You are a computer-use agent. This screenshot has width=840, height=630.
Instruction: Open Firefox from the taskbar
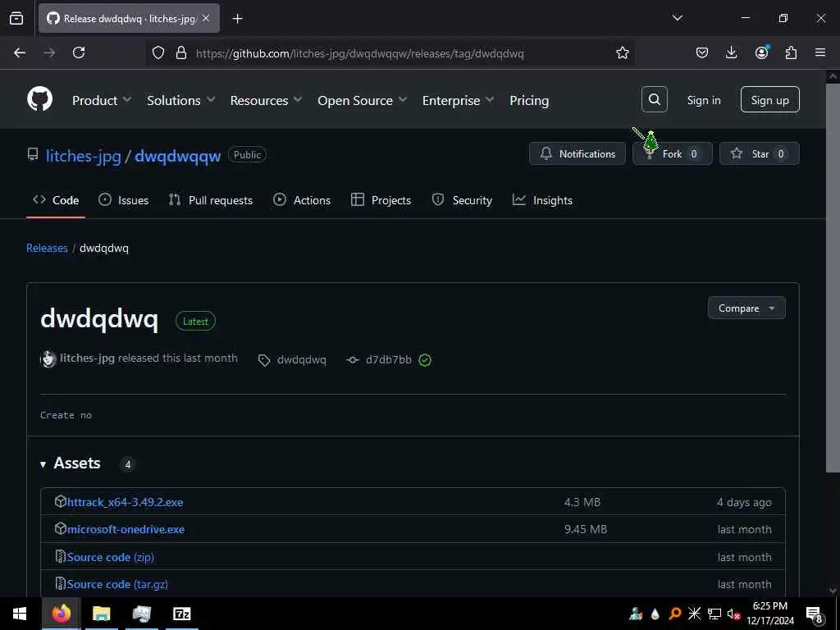click(61, 614)
